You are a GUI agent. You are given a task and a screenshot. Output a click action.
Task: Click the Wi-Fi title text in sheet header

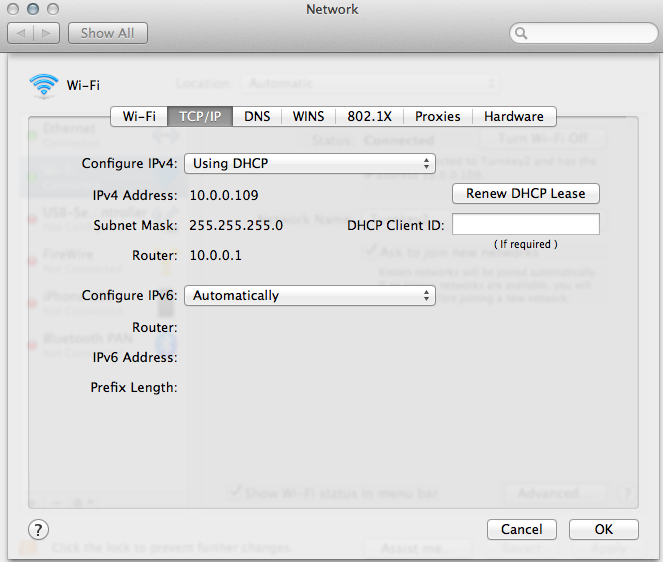(x=83, y=85)
